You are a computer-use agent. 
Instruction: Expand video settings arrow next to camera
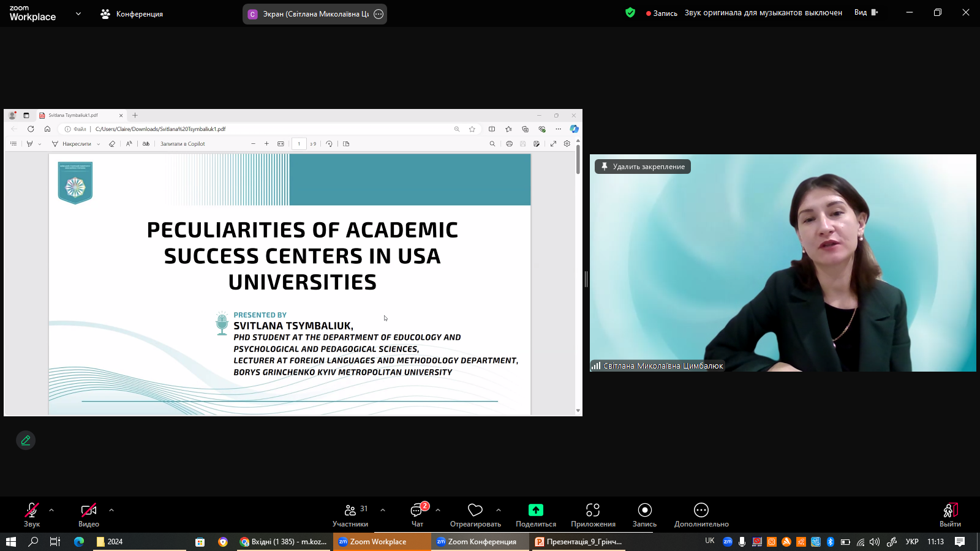coord(111,510)
